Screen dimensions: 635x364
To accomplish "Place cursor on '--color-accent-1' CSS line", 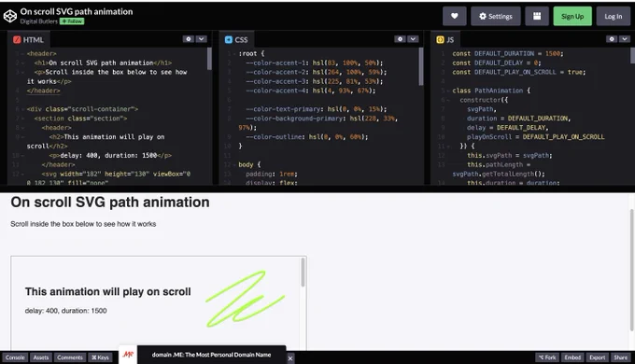I will tap(315, 63).
